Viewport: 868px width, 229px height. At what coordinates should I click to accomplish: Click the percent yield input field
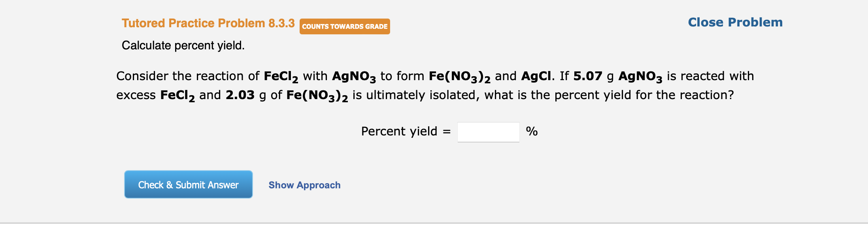coord(488,132)
